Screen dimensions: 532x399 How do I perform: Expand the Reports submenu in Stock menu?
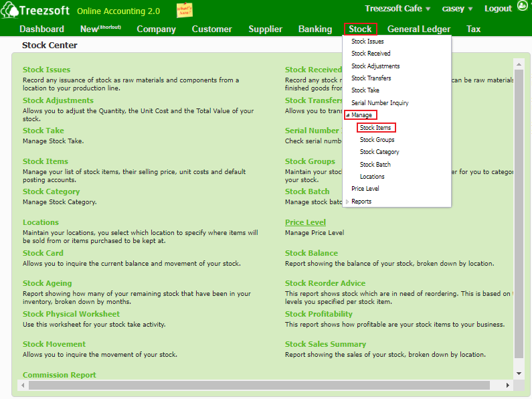coord(361,202)
